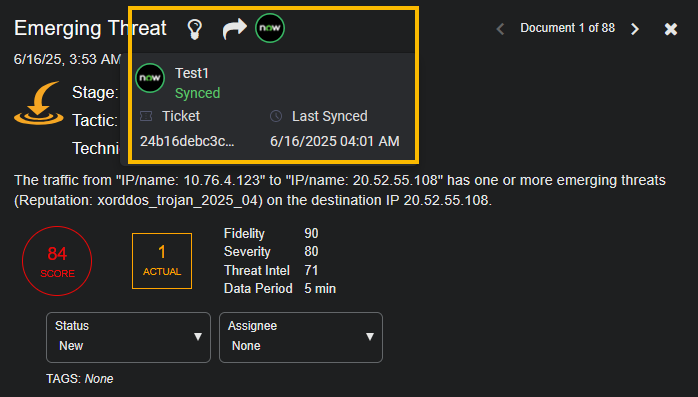
Task: Open the Assignee dropdown
Action: tap(301, 337)
